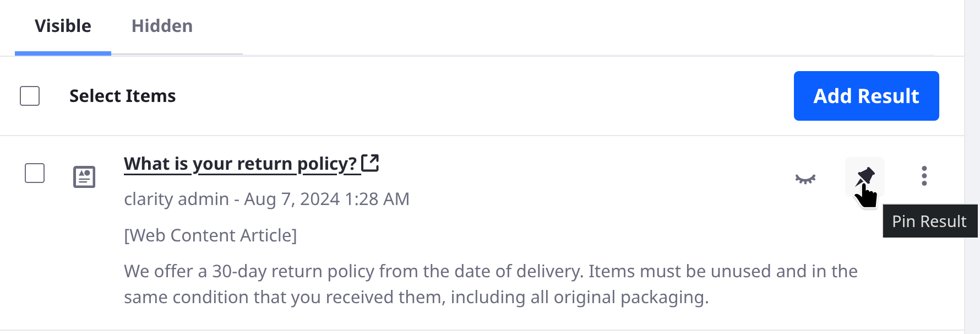Open the "What is your return policy?" link

[x=241, y=164]
